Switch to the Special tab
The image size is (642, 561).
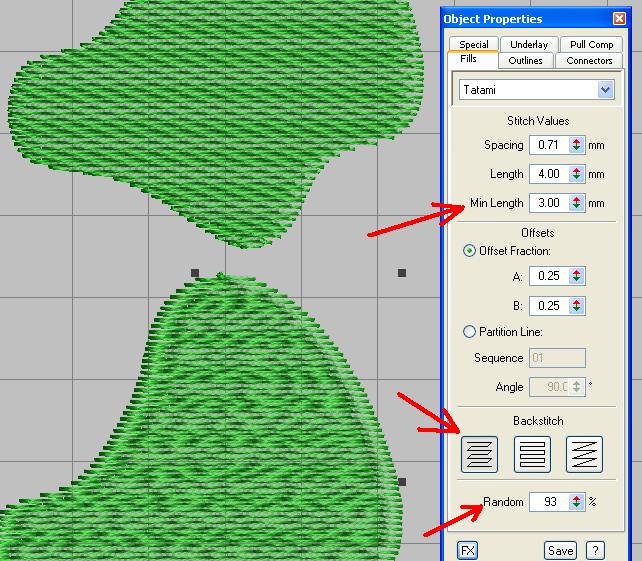[x=474, y=44]
